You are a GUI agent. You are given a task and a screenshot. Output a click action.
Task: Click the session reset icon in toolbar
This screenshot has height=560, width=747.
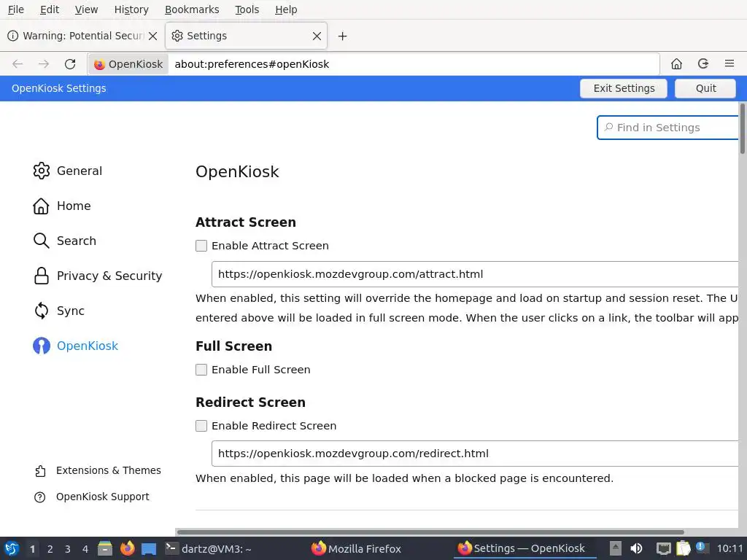703,64
